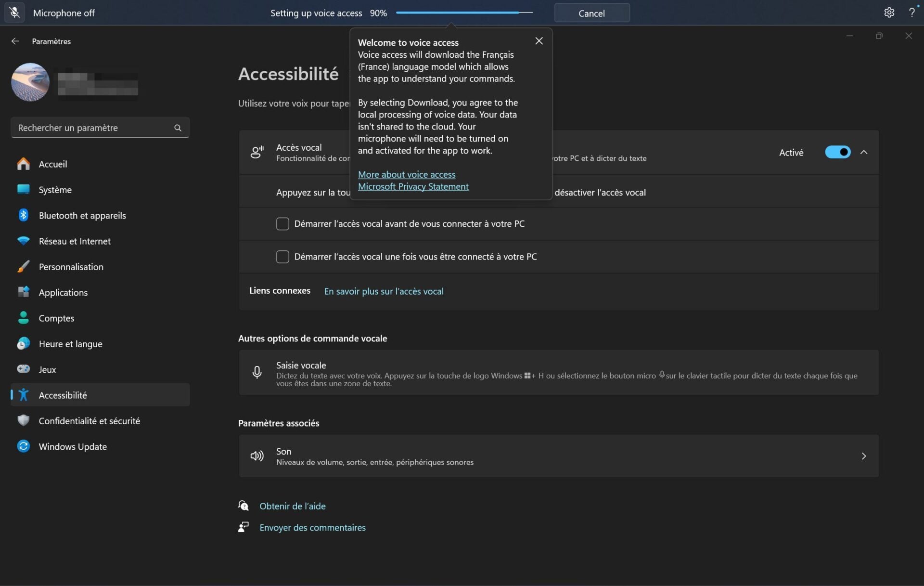Viewport: 924px width, 586px height.
Task: Open Accueil home icon in sidebar
Action: click(23, 164)
